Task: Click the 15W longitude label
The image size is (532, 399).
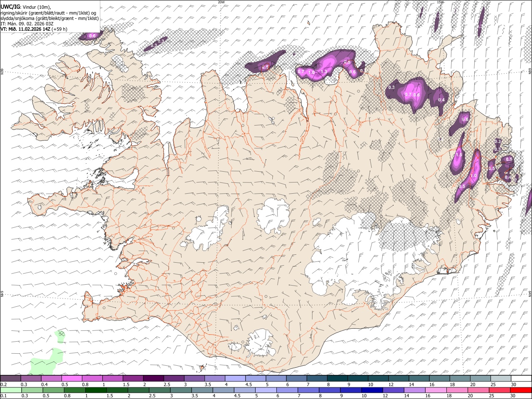Action: [x=441, y=2]
